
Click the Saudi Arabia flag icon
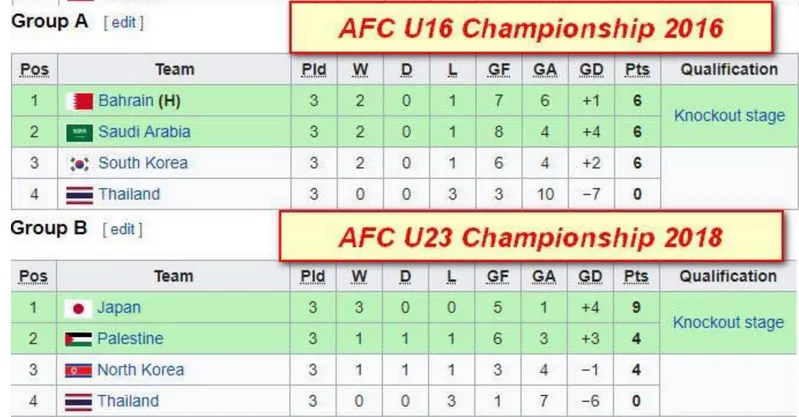pos(79,132)
